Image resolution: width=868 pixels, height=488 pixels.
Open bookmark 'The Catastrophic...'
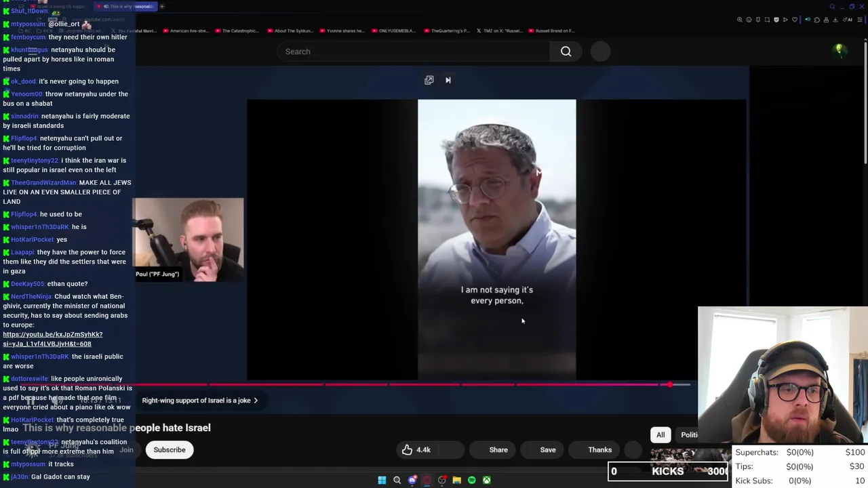tap(237, 30)
